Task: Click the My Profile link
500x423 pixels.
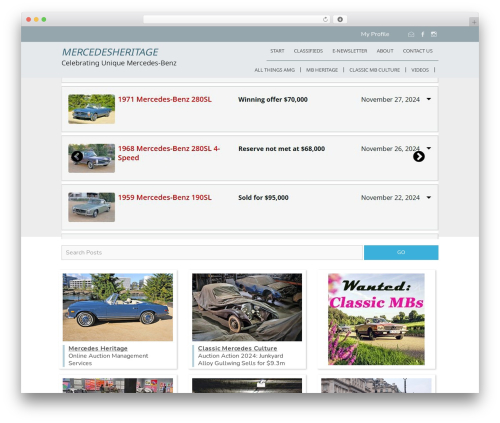Action: (375, 34)
